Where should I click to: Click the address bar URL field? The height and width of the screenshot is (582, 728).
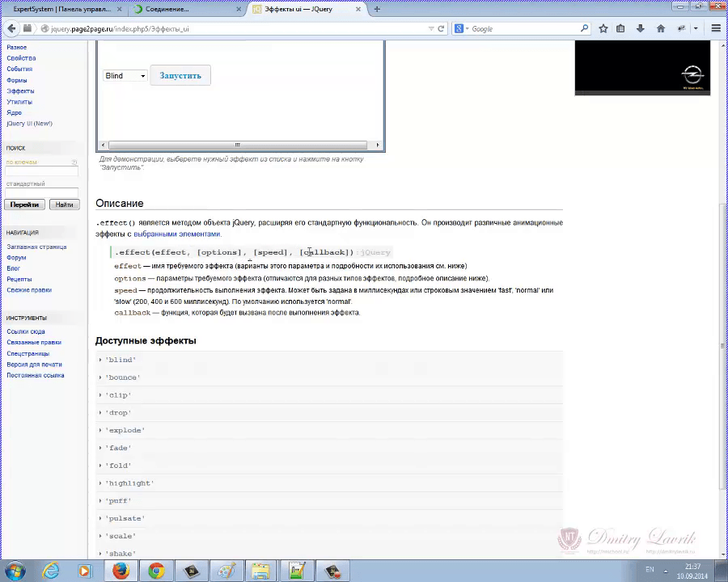tap(237, 29)
